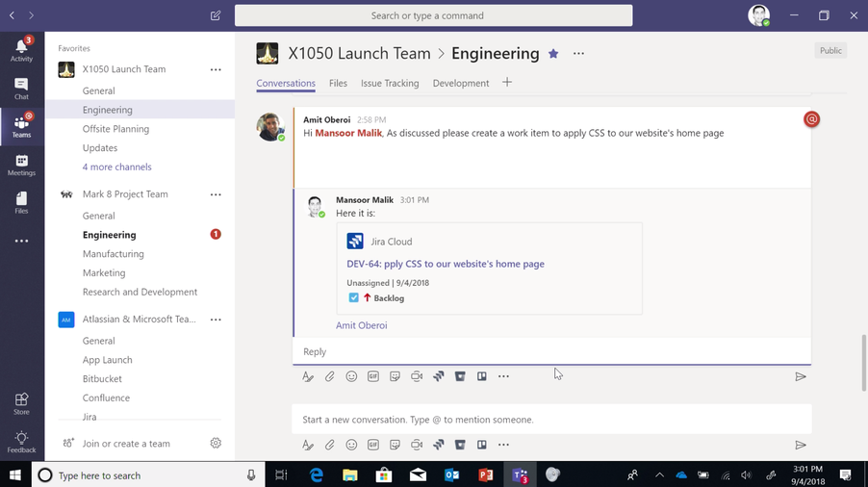Open PowerPoint on taskbar
The height and width of the screenshot is (487, 868).
point(485,474)
